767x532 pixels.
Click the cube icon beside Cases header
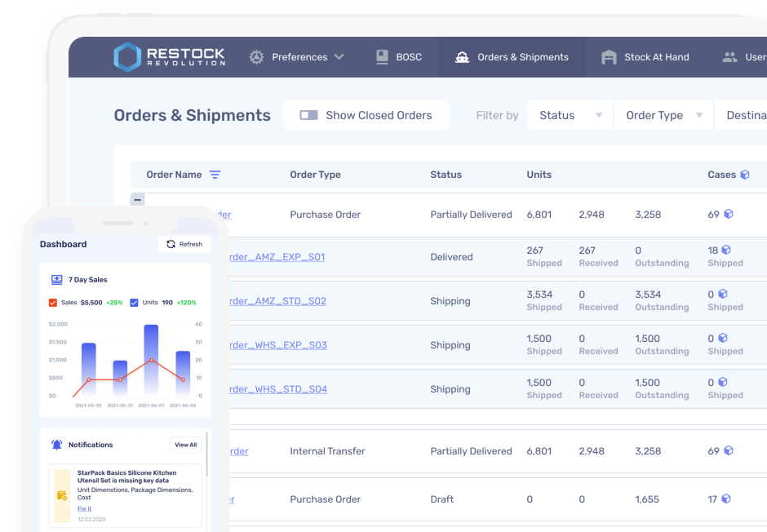[x=745, y=175]
